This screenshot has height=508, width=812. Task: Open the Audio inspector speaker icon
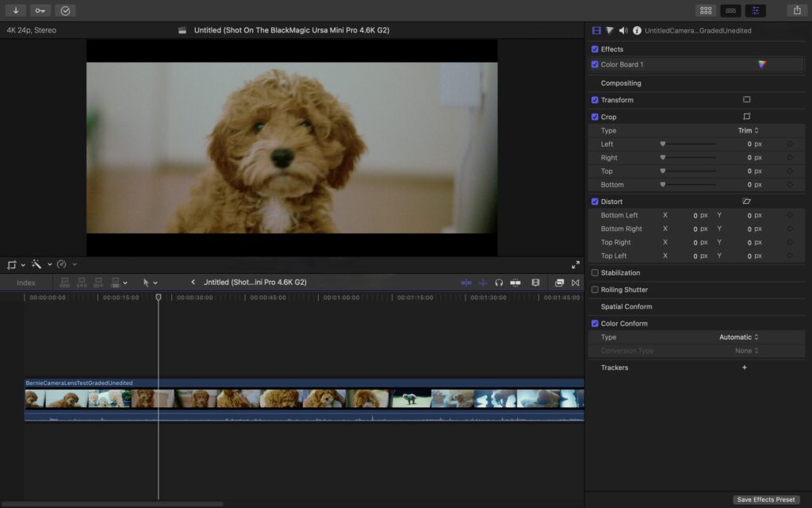pyautogui.click(x=623, y=30)
